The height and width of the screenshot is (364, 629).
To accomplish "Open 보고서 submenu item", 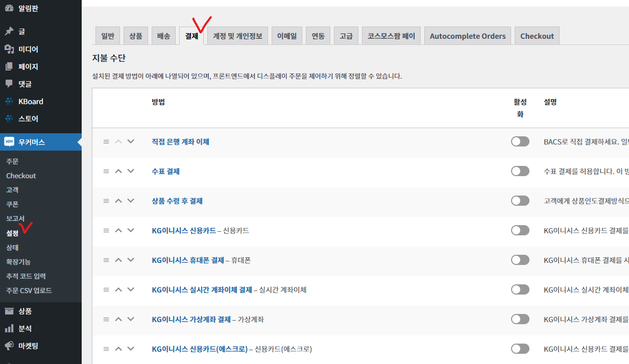I will coord(15,219).
